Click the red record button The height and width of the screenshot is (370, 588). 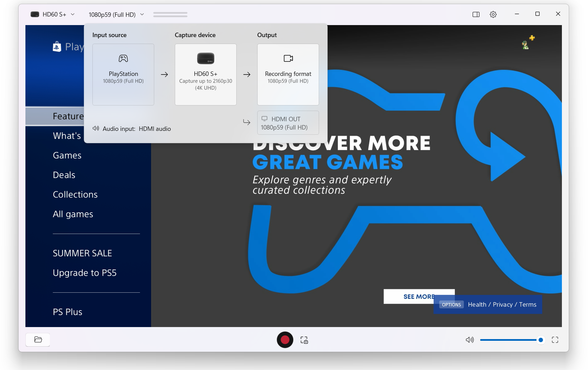point(285,340)
